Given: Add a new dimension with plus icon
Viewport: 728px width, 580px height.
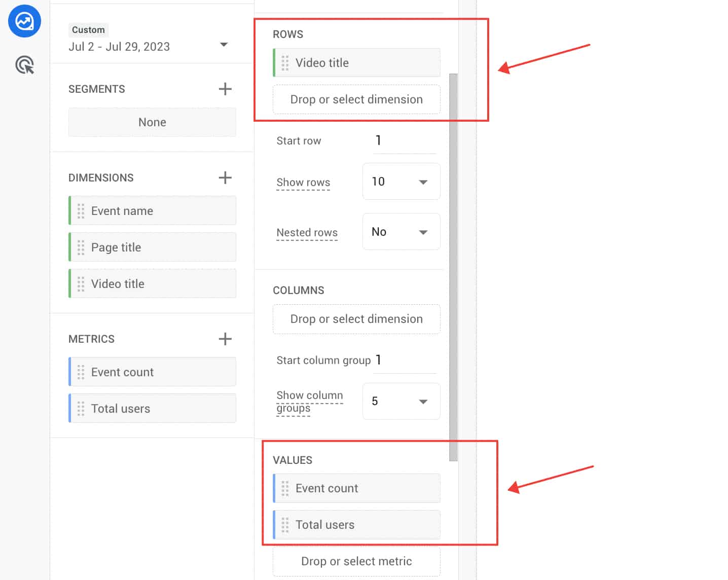Looking at the screenshot, I should 225,178.
